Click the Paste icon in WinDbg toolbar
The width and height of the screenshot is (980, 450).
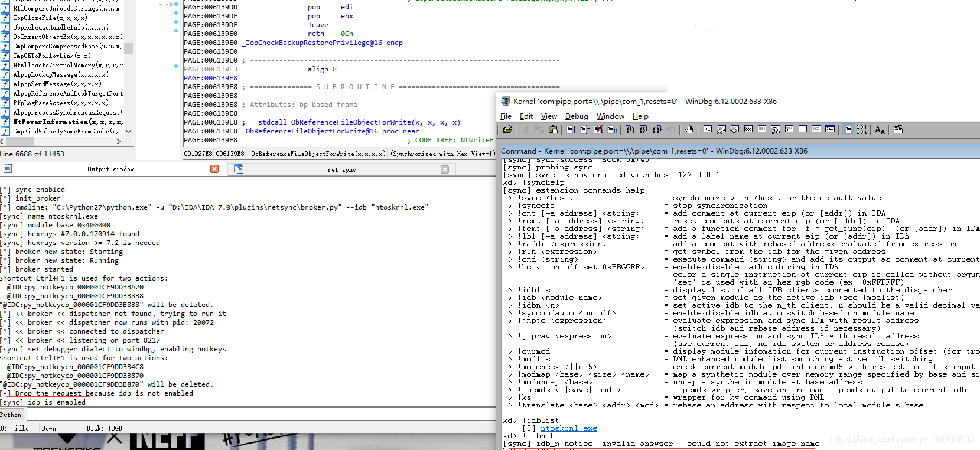(553, 129)
